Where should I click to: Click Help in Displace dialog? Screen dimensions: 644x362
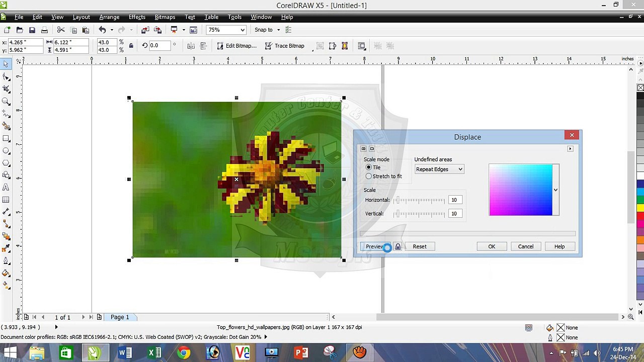(x=559, y=246)
